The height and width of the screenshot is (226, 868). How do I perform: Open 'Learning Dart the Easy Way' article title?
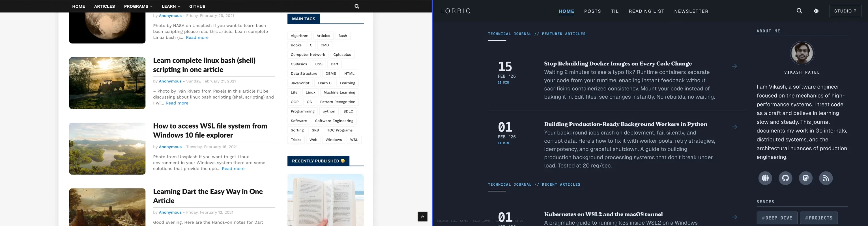(208, 196)
